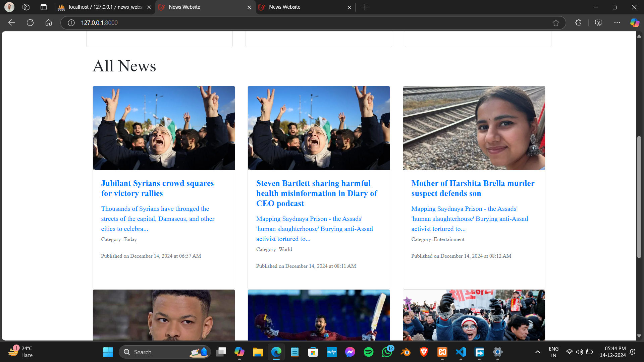Open Microsoft Store from taskbar
The image size is (644, 362).
click(313, 352)
